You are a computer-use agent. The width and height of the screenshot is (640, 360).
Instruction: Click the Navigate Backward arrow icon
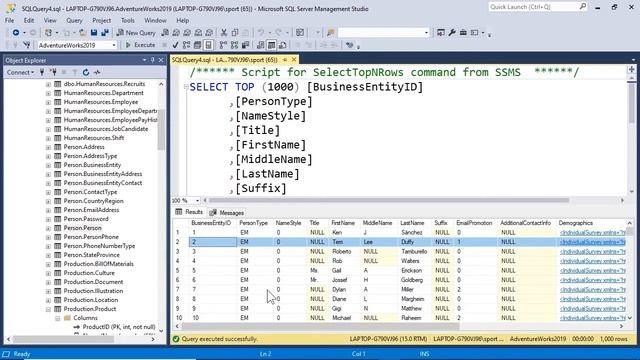pyautogui.click(x=16, y=33)
